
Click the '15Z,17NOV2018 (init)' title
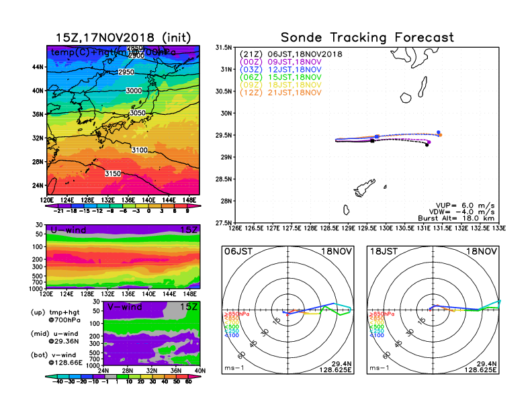[x=123, y=38]
